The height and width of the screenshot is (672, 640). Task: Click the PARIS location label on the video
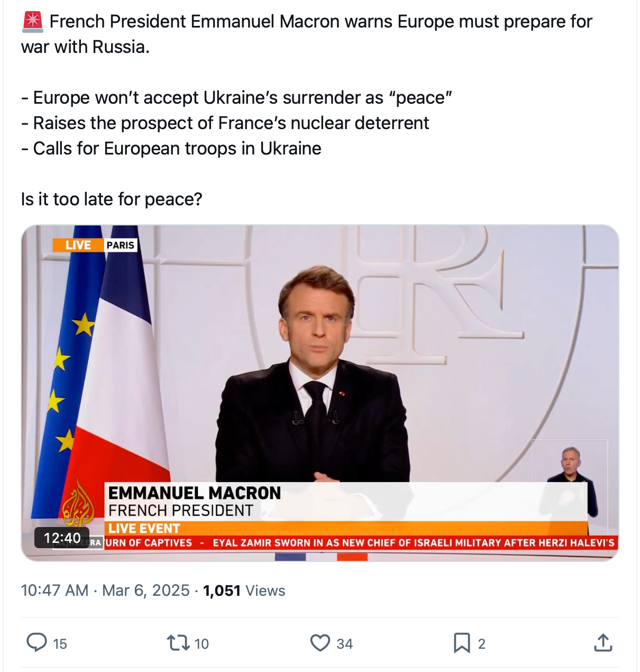120,245
